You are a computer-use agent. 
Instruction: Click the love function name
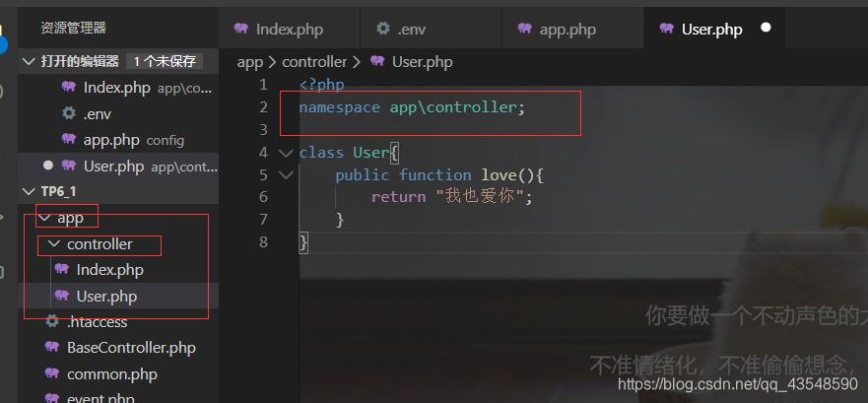click(x=499, y=175)
